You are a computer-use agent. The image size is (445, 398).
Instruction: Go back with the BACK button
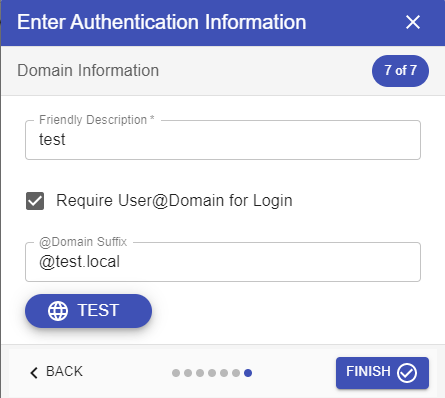click(x=56, y=372)
